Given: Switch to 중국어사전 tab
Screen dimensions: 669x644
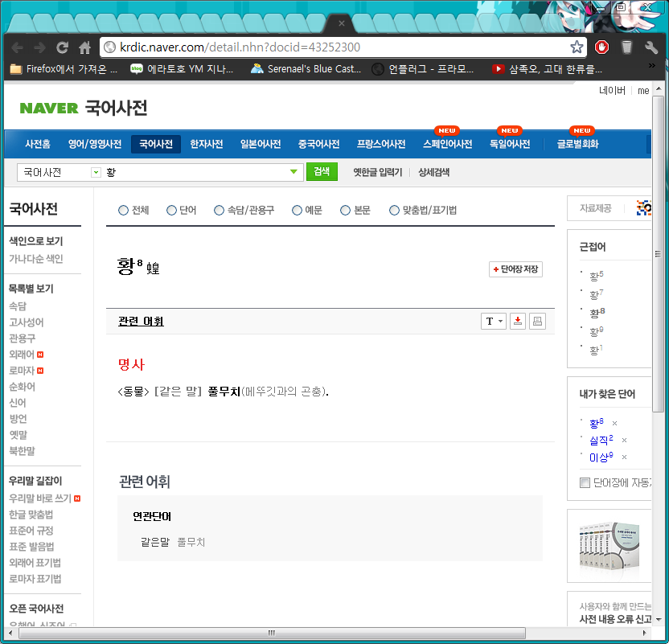Looking at the screenshot, I should coord(318,144).
